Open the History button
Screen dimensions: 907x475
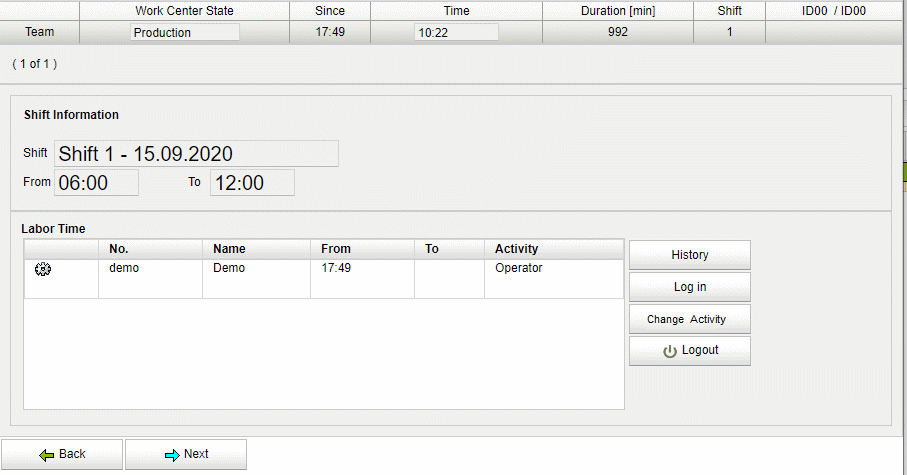tap(690, 255)
